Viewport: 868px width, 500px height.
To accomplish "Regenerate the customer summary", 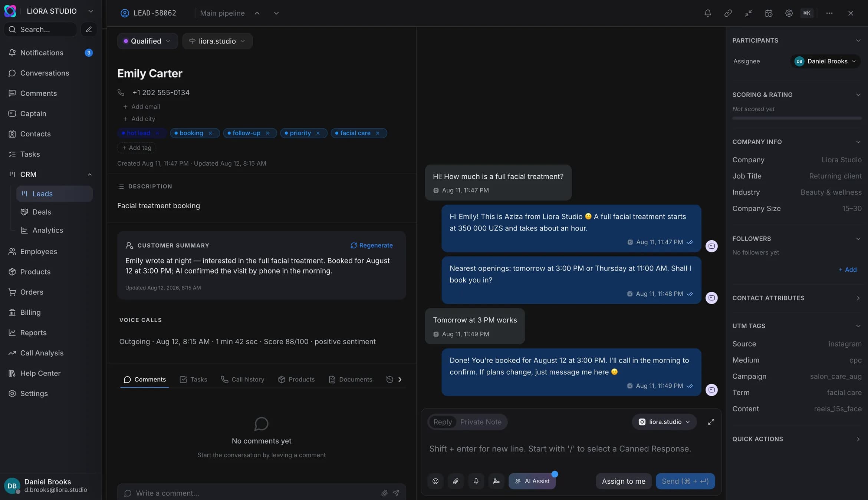I will (x=372, y=245).
